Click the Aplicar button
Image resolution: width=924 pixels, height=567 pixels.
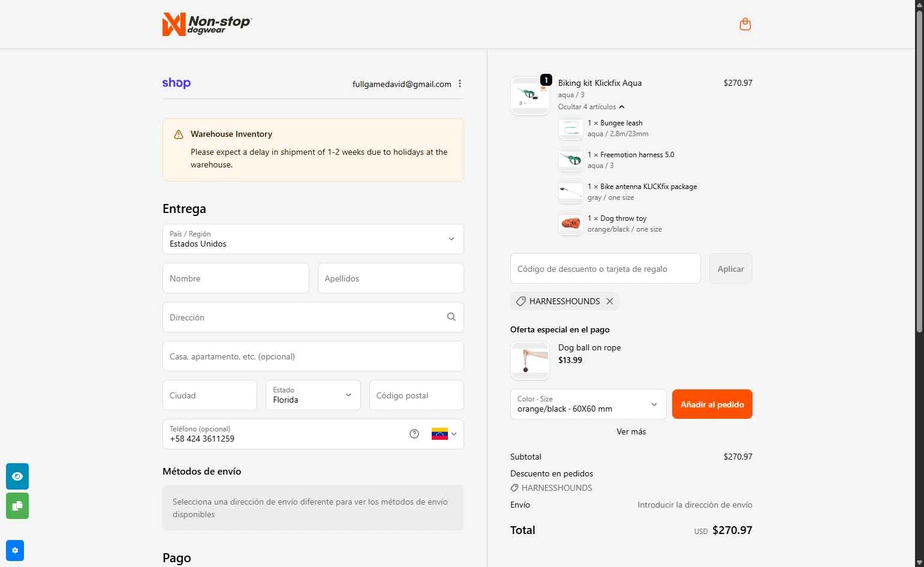[x=731, y=269]
